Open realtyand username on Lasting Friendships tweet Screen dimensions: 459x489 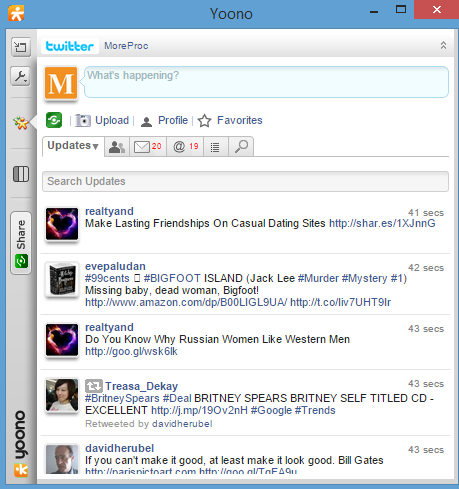pyautogui.click(x=109, y=211)
